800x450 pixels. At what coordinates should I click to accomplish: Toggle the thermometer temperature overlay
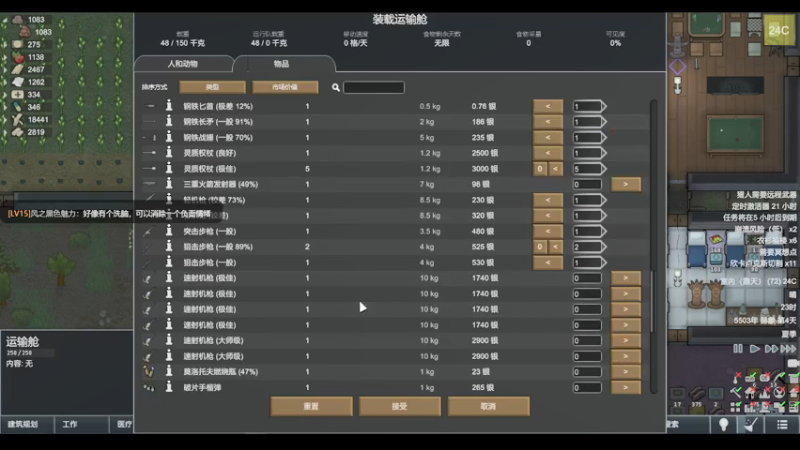(737, 378)
